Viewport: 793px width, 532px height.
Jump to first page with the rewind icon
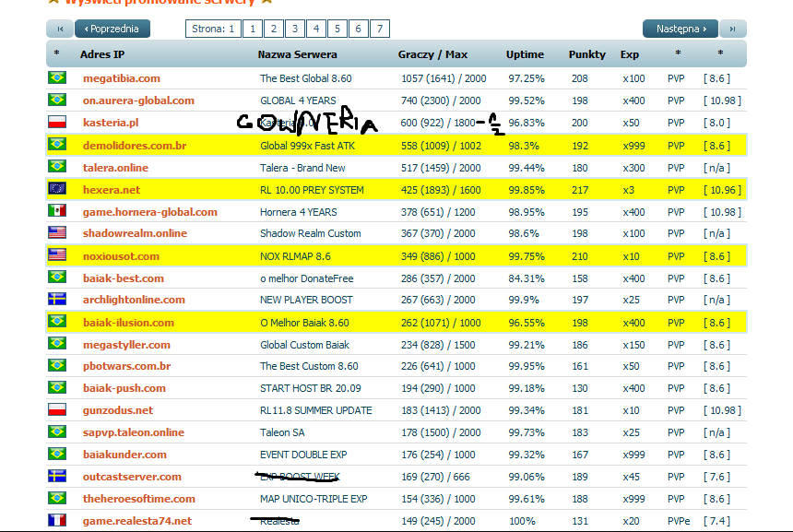(58, 29)
